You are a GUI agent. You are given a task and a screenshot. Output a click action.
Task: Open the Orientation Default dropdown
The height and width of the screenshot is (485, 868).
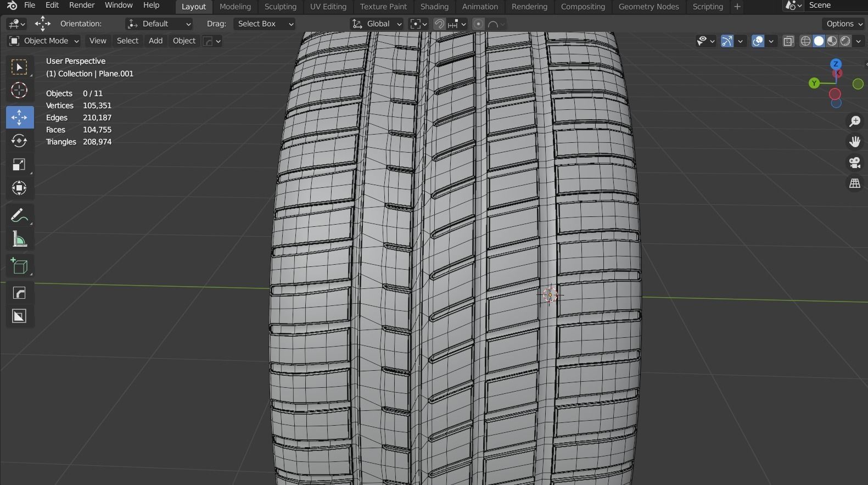pos(159,24)
